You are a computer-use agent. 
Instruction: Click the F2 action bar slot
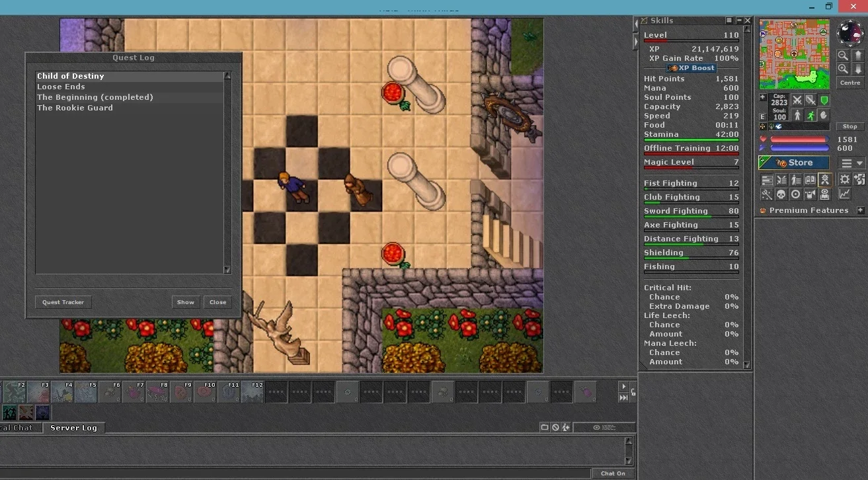point(15,391)
